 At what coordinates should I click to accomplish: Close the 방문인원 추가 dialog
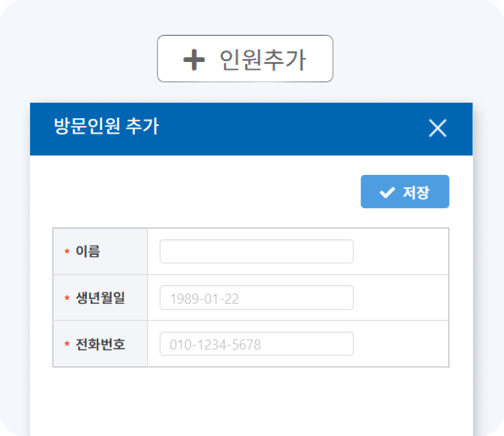pos(438,128)
